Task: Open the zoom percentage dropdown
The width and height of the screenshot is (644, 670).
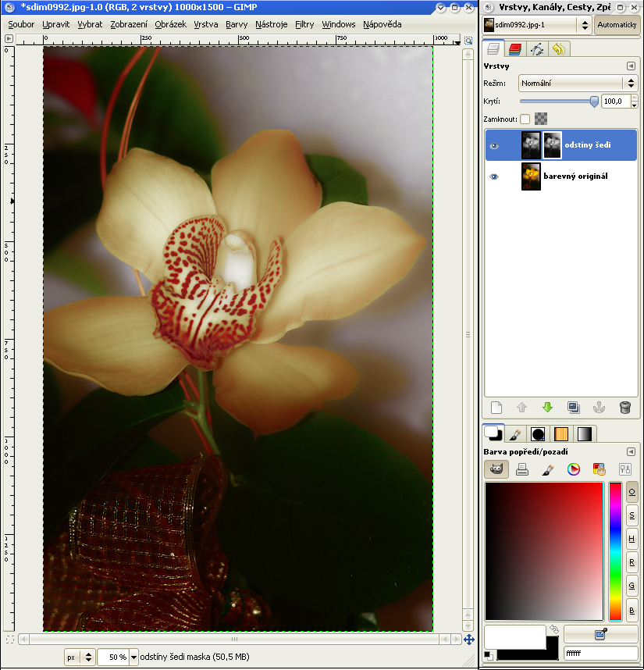Action: click(133, 658)
